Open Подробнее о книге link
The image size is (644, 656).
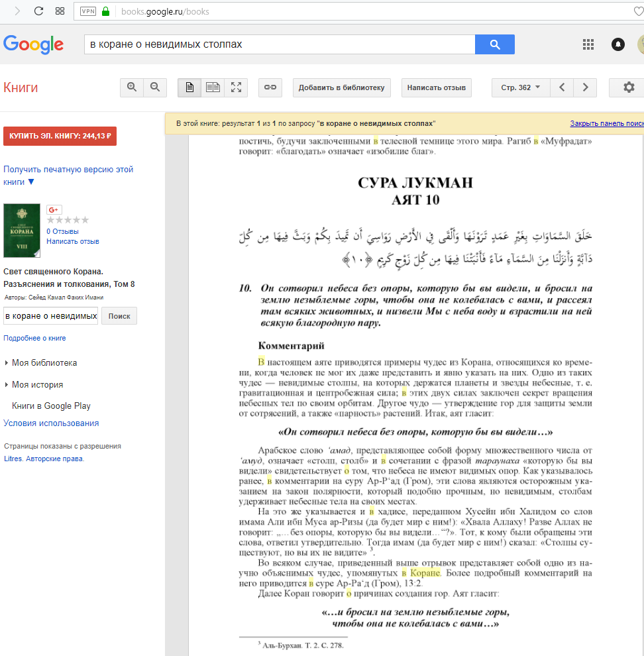coord(34,338)
